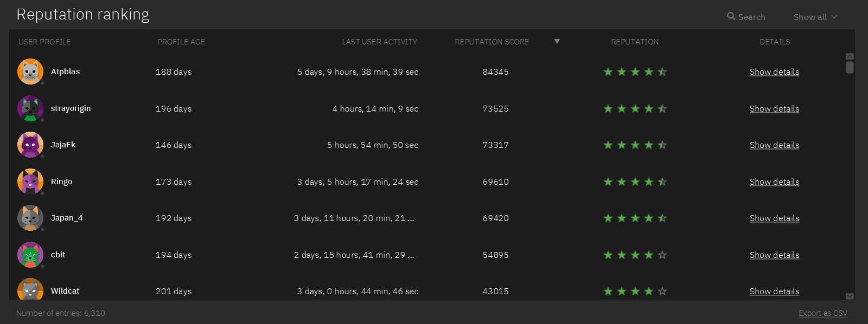Open Show details for Ringo
Screen dimensions: 868x324
coord(774,182)
